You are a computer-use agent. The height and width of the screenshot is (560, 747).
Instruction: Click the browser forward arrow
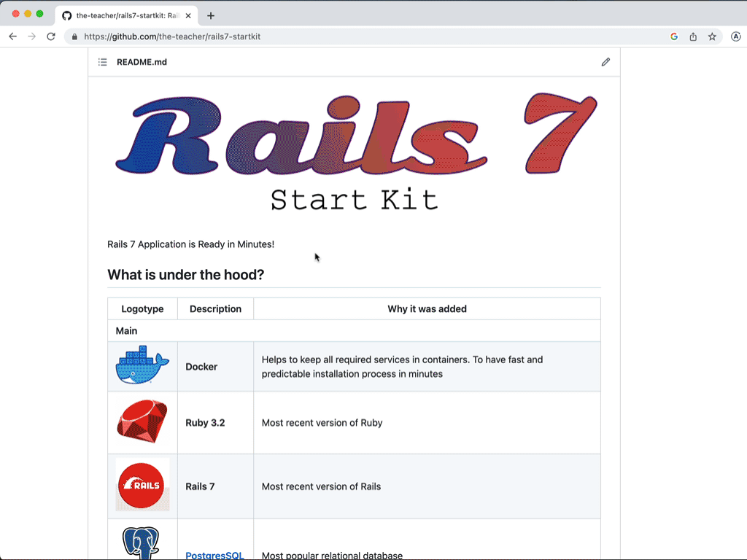click(32, 36)
